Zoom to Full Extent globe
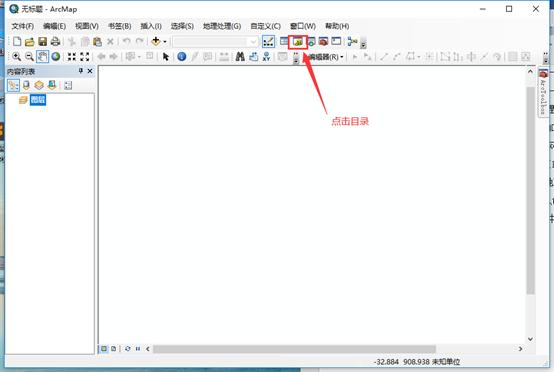Viewport: 554px width, 372px height. (55, 57)
